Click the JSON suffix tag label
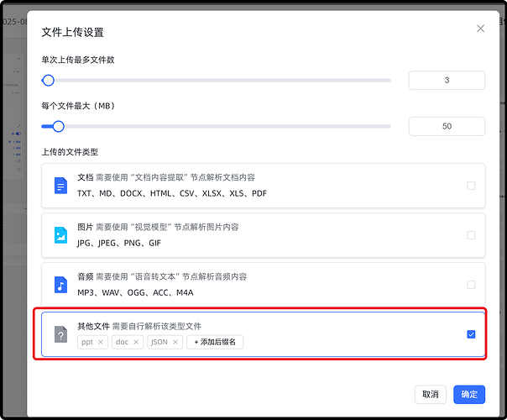This screenshot has width=507, height=420. point(159,342)
